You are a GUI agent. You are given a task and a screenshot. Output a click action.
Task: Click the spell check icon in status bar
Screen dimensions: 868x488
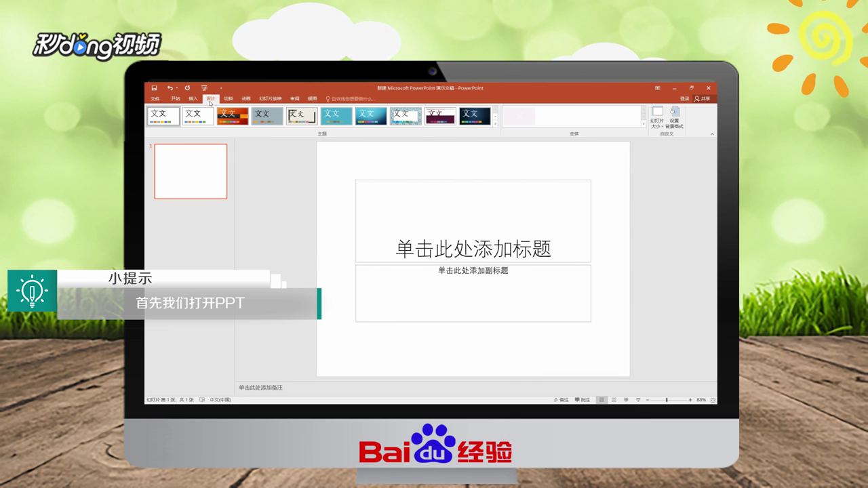pos(202,400)
